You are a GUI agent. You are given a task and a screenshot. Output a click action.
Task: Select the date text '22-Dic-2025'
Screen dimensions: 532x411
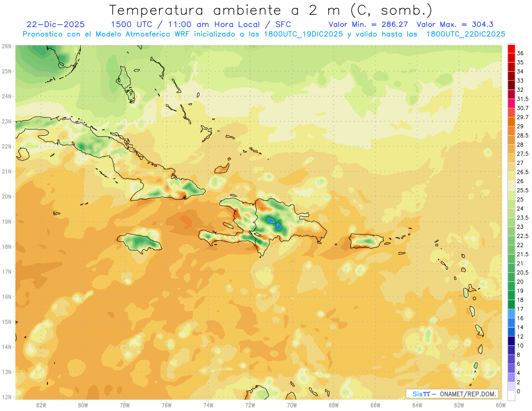tap(55, 24)
